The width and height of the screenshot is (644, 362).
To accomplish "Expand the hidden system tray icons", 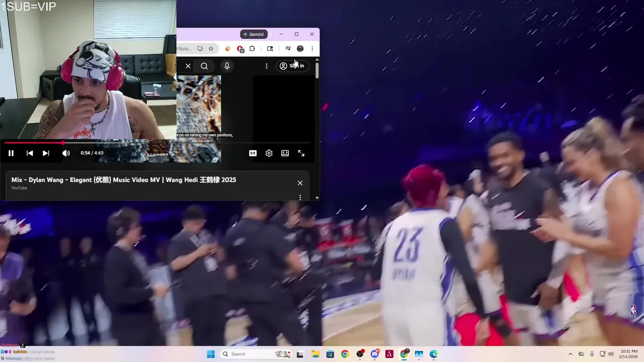I will point(570,354).
